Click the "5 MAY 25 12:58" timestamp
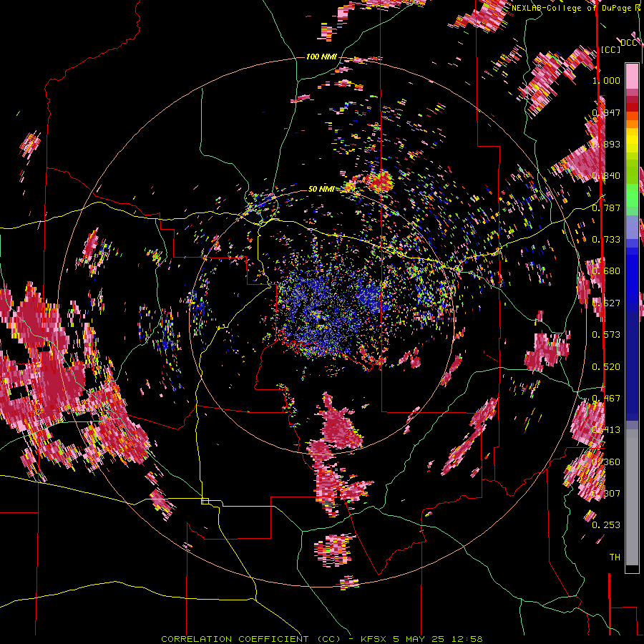Viewport: 644px width, 644px height. pos(438,639)
